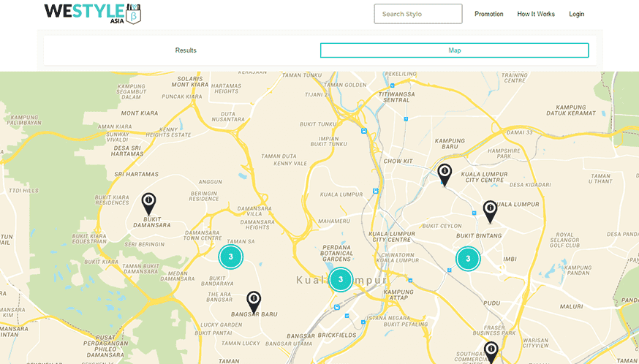Click the Bukit Damansara location pin

click(x=148, y=202)
